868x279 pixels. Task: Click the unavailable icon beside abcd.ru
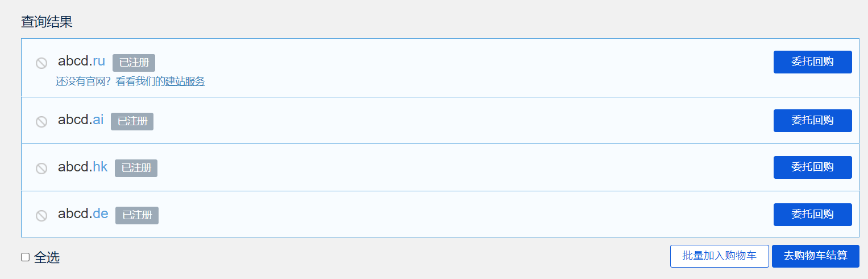[41, 63]
